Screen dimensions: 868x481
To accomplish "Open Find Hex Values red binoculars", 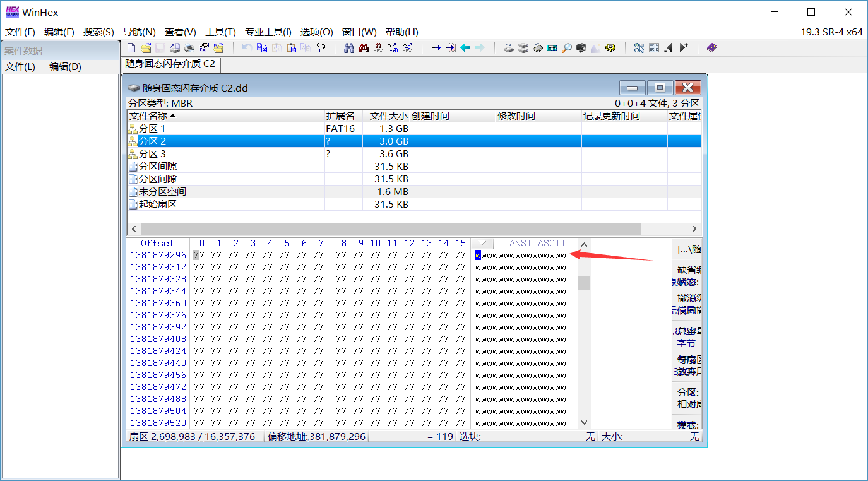I will (x=364, y=47).
